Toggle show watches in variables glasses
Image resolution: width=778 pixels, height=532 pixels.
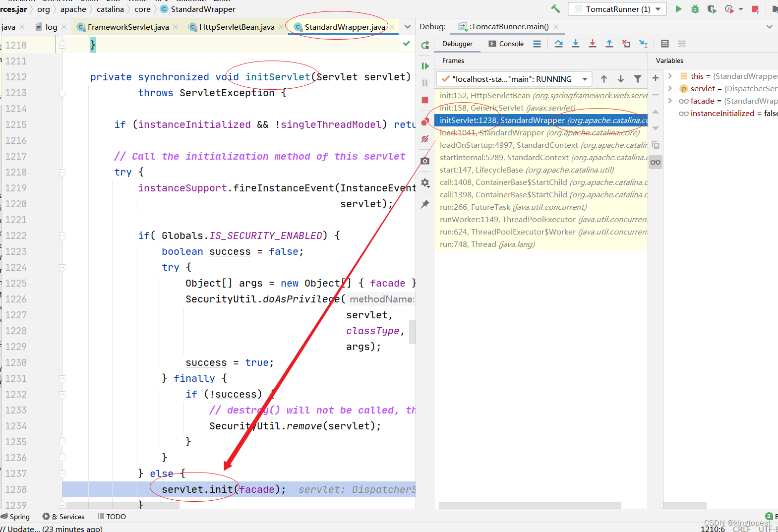[656, 162]
